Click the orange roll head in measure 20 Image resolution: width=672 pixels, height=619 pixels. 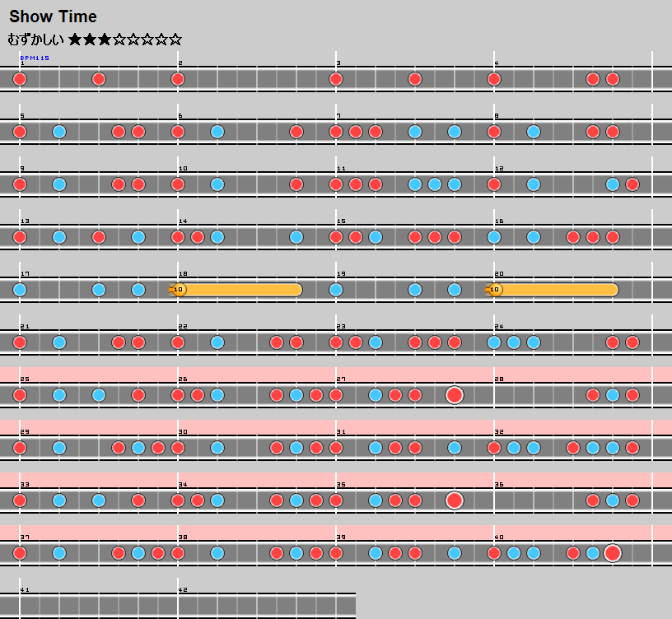point(495,290)
